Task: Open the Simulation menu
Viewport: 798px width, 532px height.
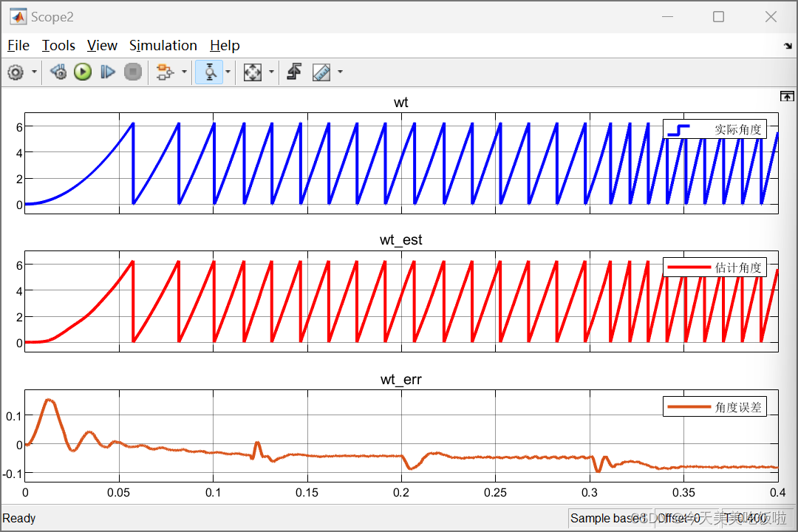Action: click(x=163, y=45)
